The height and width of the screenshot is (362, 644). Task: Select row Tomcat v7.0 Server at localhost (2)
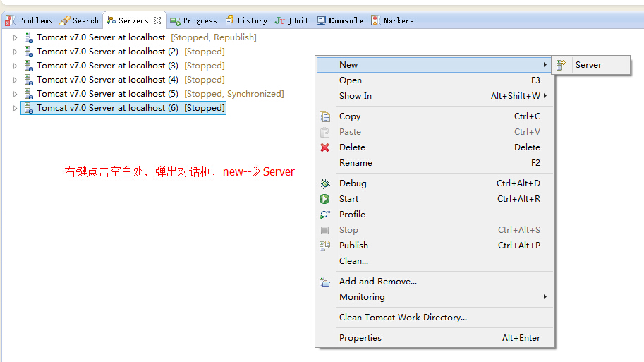point(124,52)
